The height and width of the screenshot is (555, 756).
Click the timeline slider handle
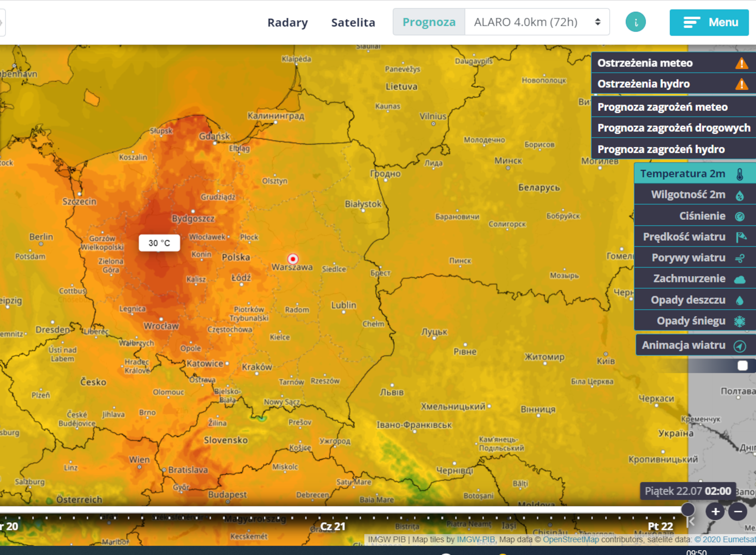pyautogui.click(x=687, y=509)
